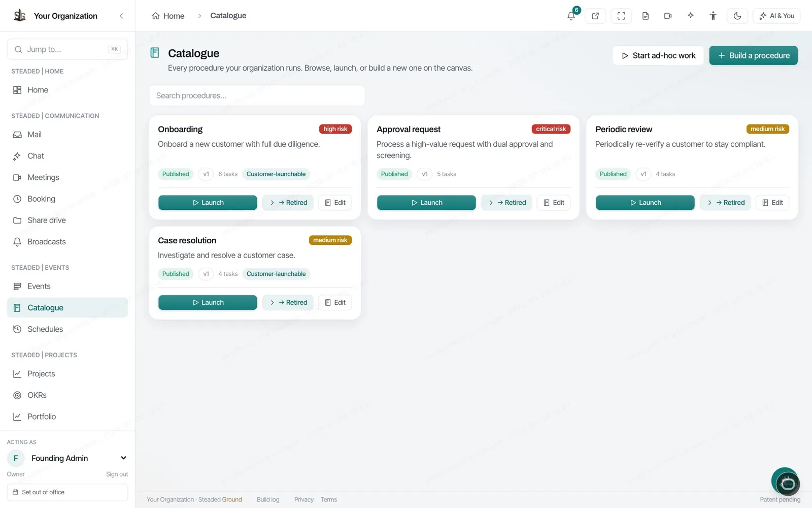Click Set out of office button
The width and height of the screenshot is (812, 508).
pyautogui.click(x=67, y=492)
